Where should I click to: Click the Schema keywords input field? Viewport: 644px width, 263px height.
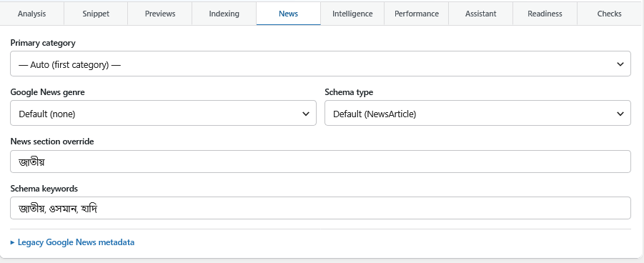(x=320, y=208)
